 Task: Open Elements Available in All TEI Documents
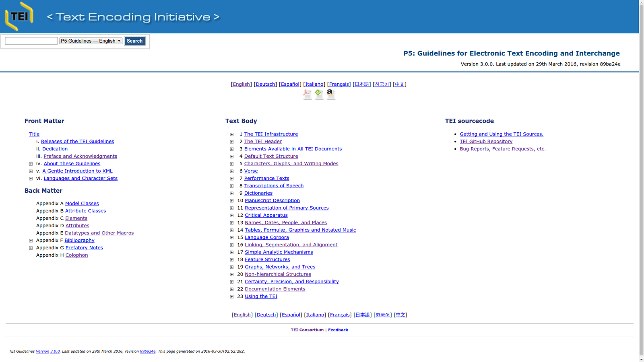click(x=293, y=149)
